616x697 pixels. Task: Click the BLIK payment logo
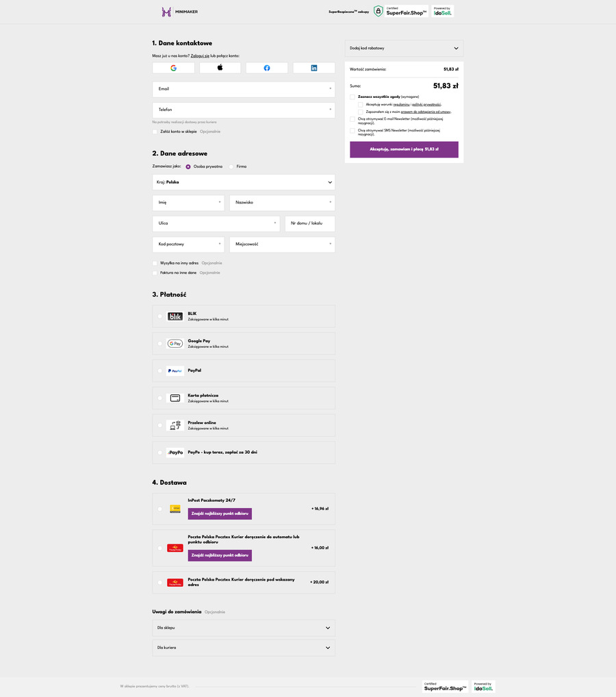click(x=175, y=316)
